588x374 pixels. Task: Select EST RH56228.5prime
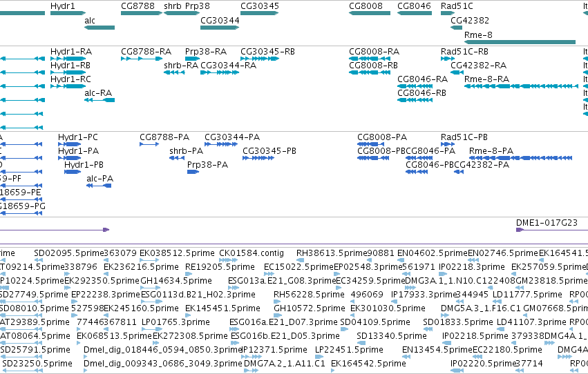point(309,295)
